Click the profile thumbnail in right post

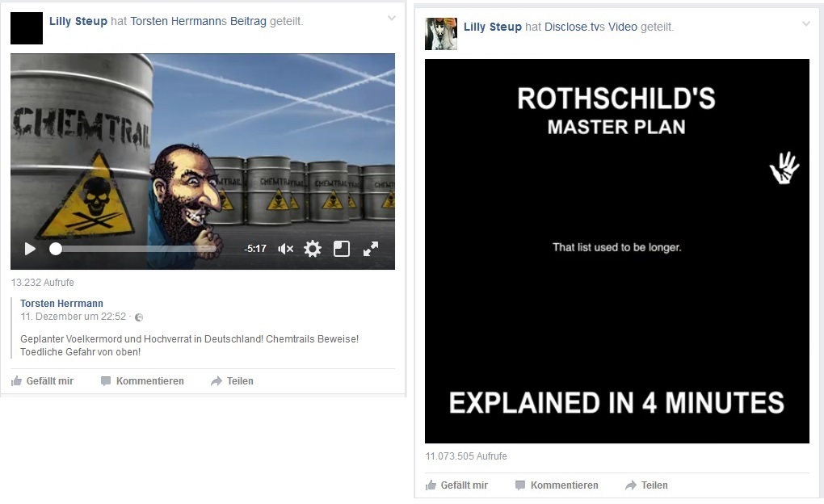[441, 34]
